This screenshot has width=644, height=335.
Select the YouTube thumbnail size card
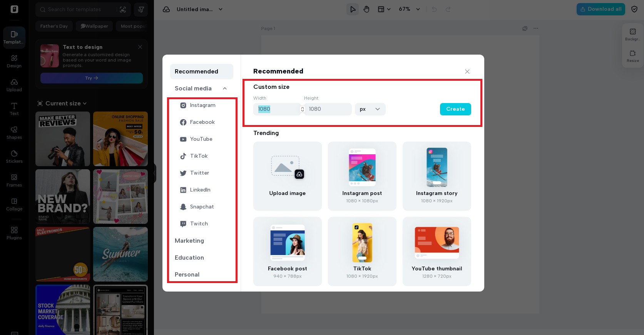(x=437, y=252)
